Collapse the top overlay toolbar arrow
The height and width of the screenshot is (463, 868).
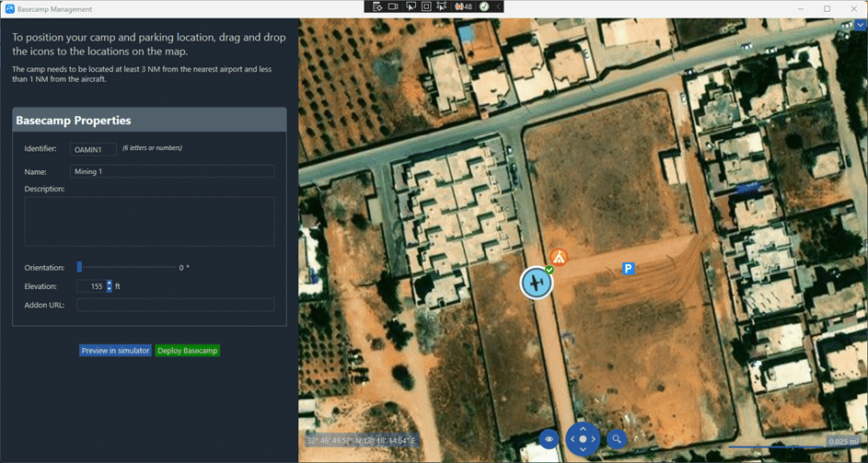pos(499,6)
